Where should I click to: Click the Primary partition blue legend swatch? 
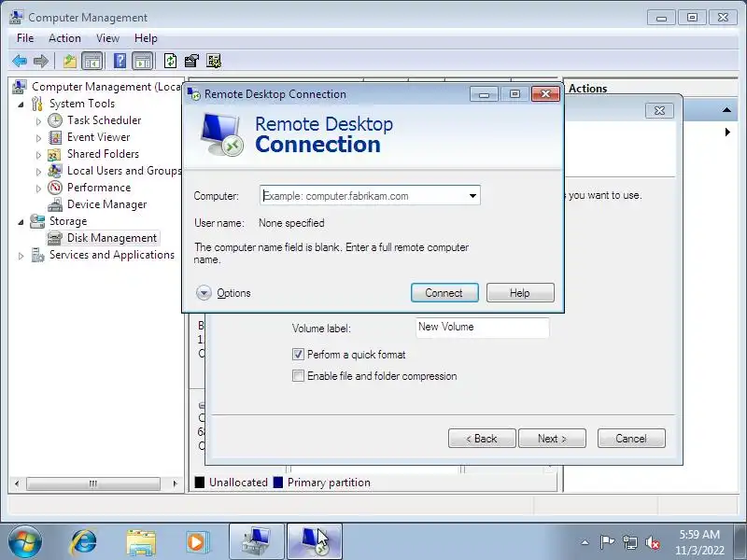pos(278,483)
